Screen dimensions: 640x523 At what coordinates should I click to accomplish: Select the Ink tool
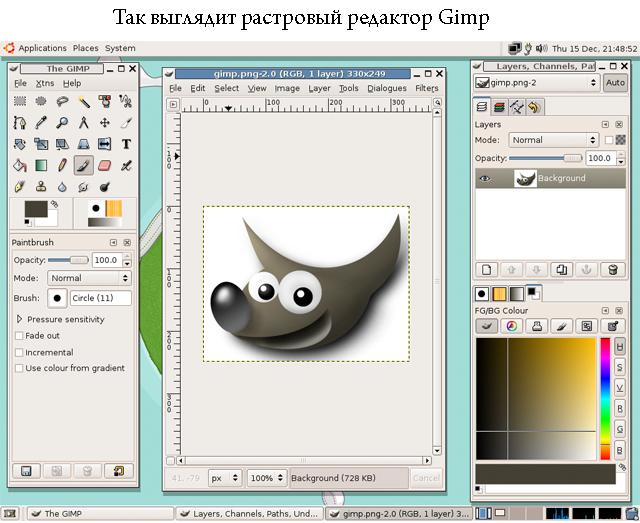(x=20, y=187)
